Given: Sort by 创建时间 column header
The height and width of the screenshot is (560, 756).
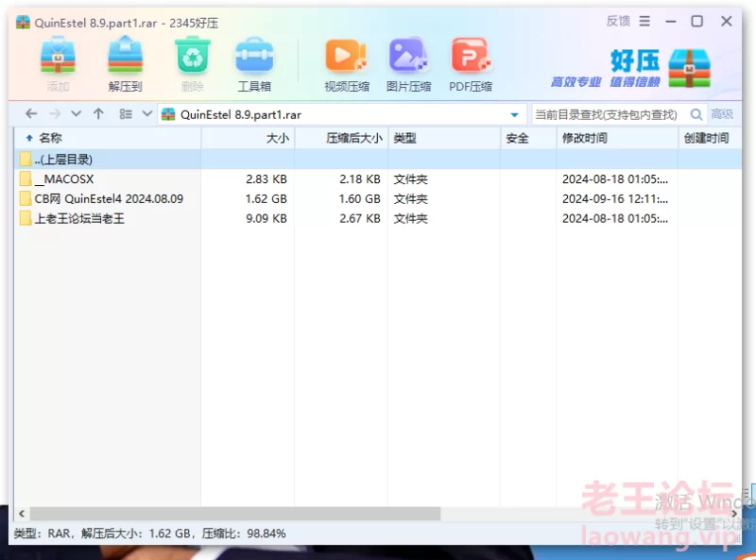Looking at the screenshot, I should (710, 138).
